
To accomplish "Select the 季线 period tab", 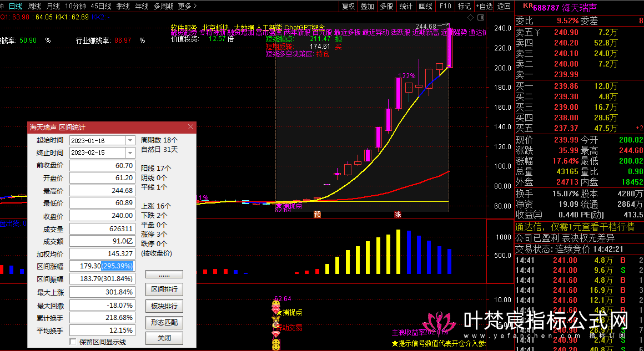I will click(123, 6).
